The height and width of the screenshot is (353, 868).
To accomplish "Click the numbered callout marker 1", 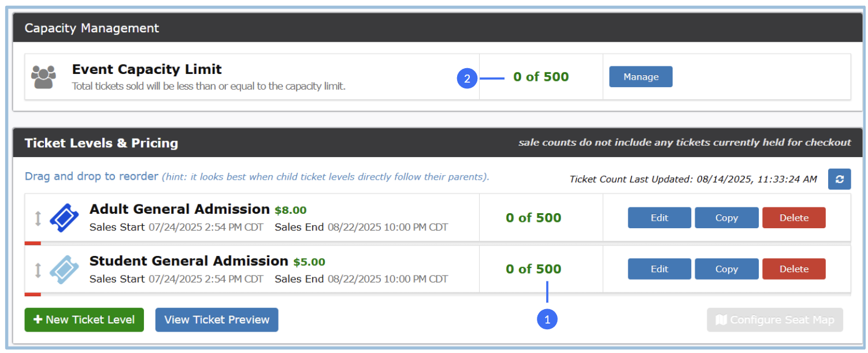I will [547, 319].
